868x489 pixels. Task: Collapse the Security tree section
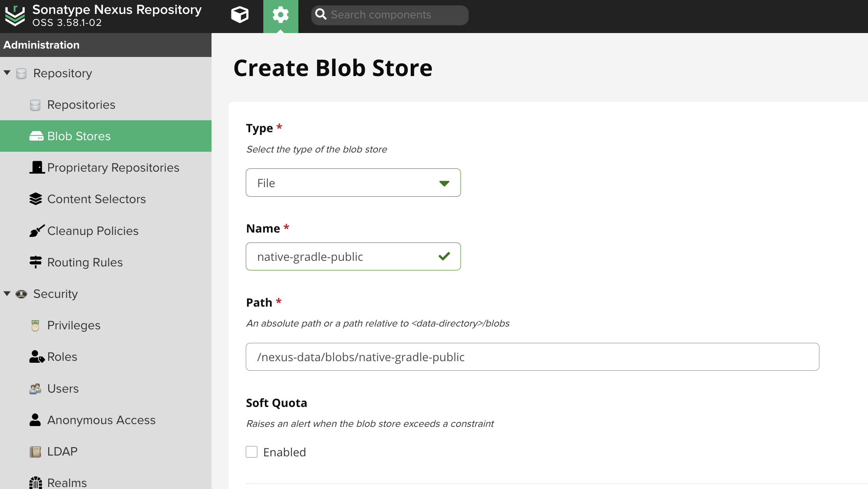[x=7, y=293]
